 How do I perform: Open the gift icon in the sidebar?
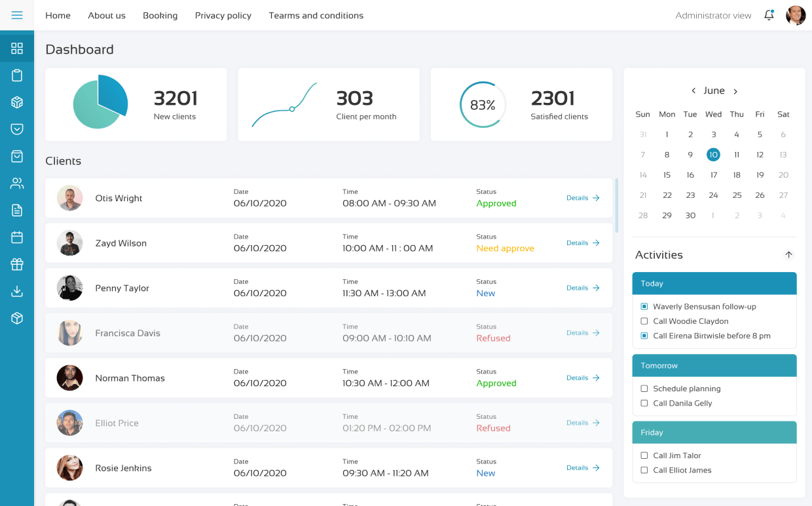(x=16, y=263)
